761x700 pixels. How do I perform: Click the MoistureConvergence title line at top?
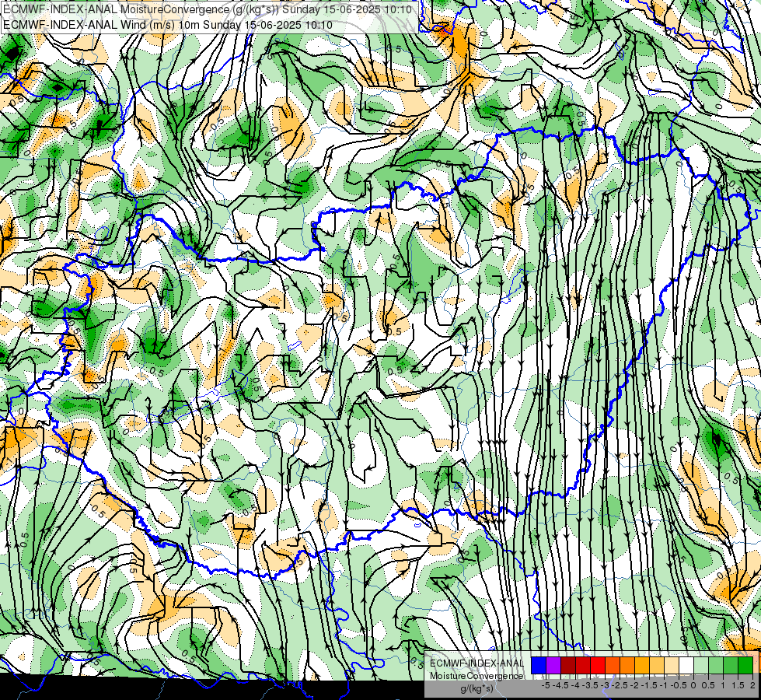point(208,9)
